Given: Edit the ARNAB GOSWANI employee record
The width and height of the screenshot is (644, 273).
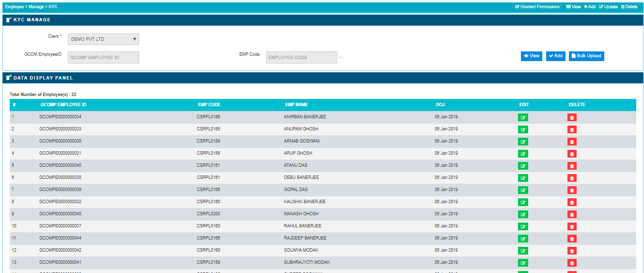Looking at the screenshot, I should point(523,142).
